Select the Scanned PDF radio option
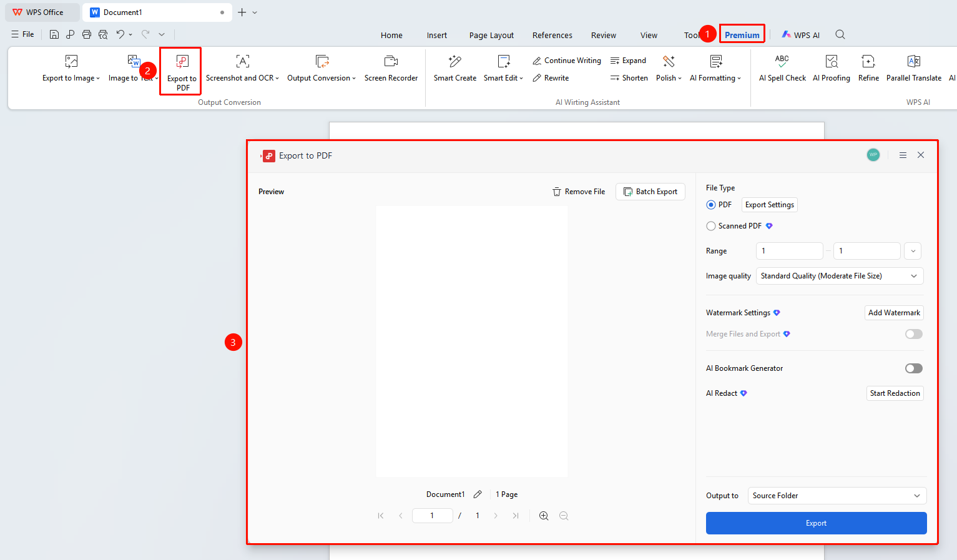957x560 pixels. (x=711, y=226)
